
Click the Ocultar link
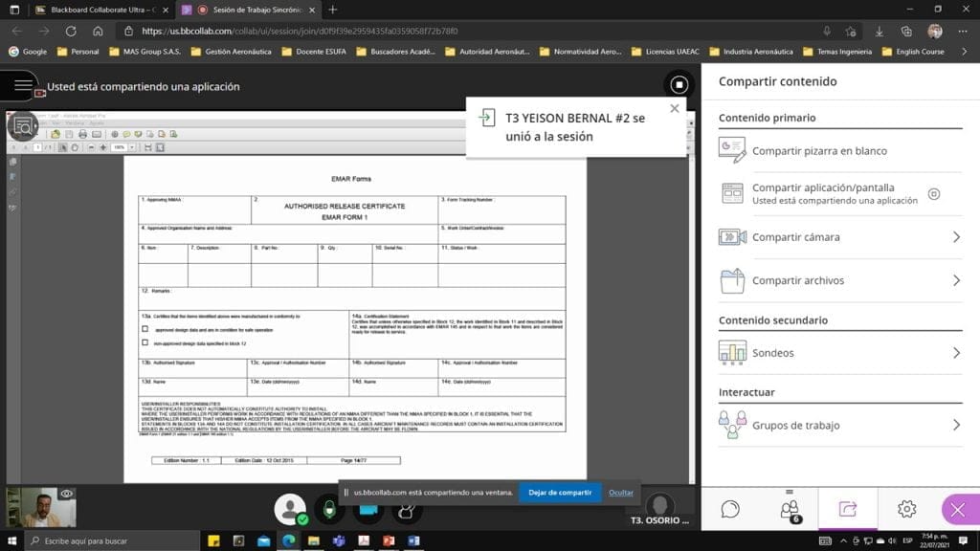[x=621, y=492]
